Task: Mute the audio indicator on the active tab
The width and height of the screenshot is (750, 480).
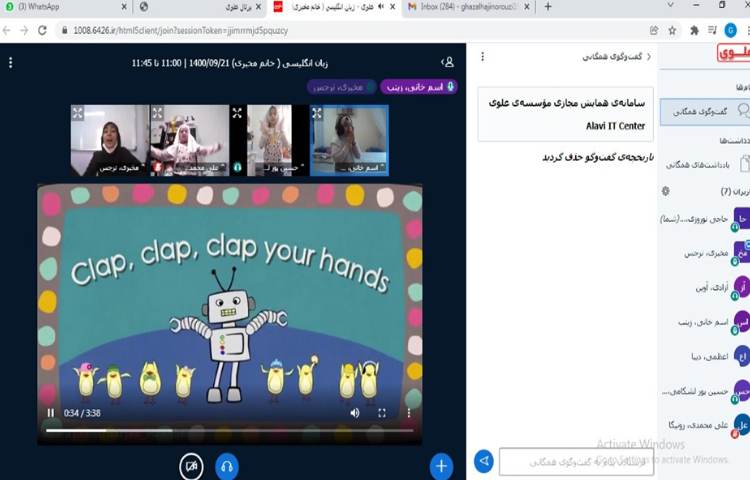Action: pos(381,7)
